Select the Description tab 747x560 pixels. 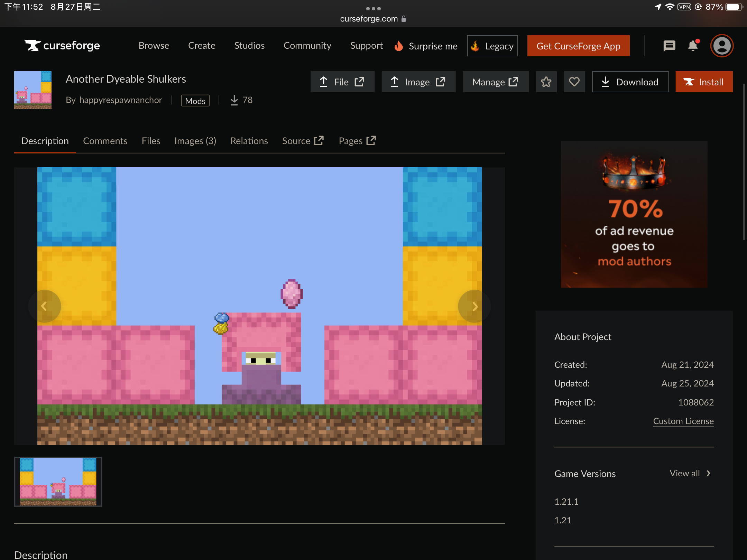click(45, 141)
